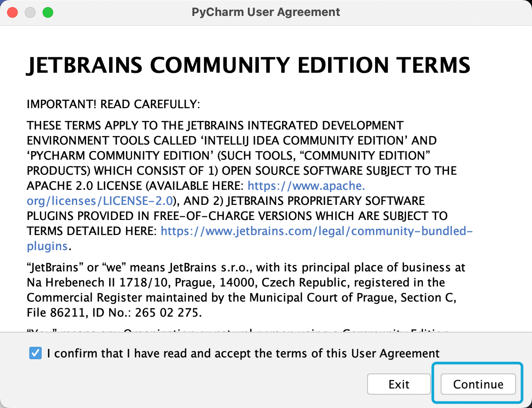Click the 'I confirm that I have read' label
The height and width of the screenshot is (408, 532).
[x=243, y=353]
